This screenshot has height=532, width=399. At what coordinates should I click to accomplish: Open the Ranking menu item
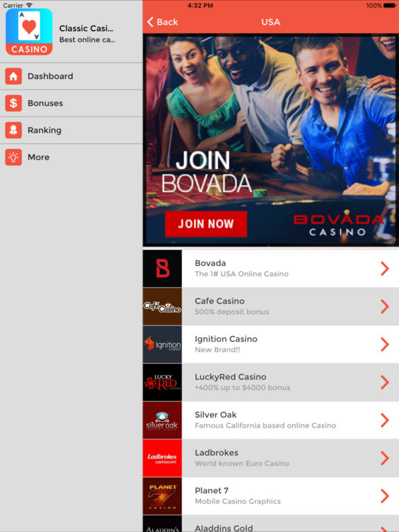pyautogui.click(x=71, y=130)
